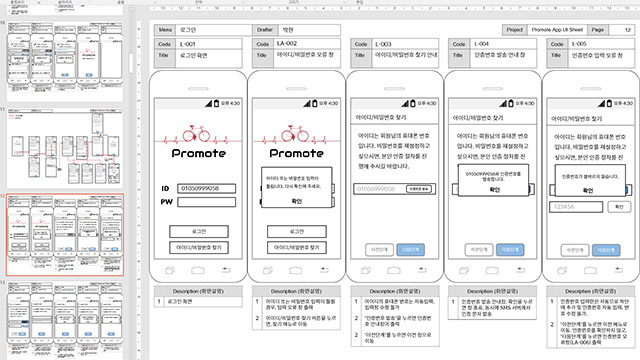Screen dimensions: 640x360
Task: Click 확인 in L-002 error popup
Action: point(297,201)
